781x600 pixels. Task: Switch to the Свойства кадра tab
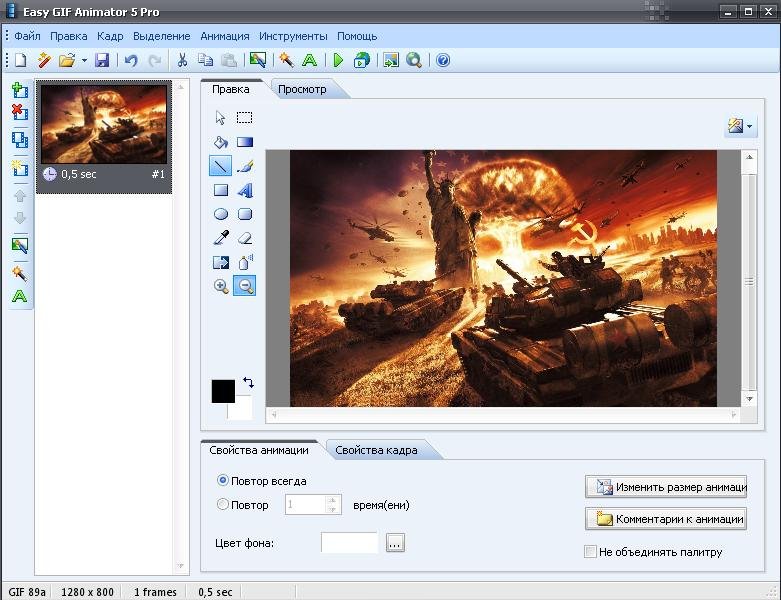(376, 451)
